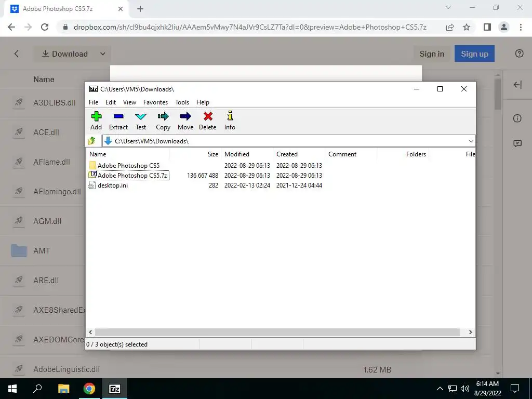Sort by the Name column header

click(128, 154)
